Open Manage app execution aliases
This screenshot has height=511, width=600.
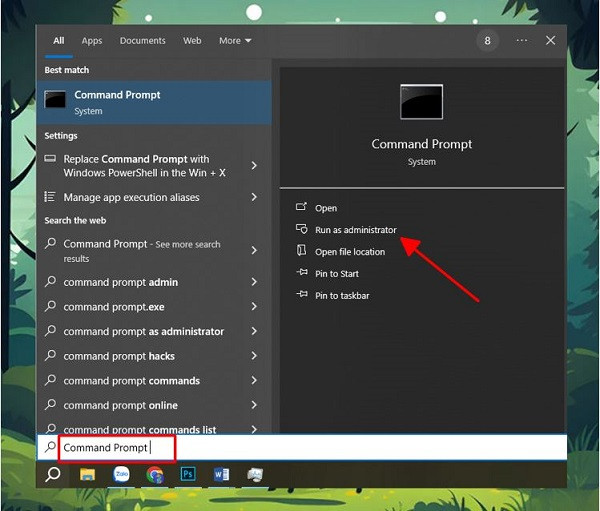click(x=131, y=197)
